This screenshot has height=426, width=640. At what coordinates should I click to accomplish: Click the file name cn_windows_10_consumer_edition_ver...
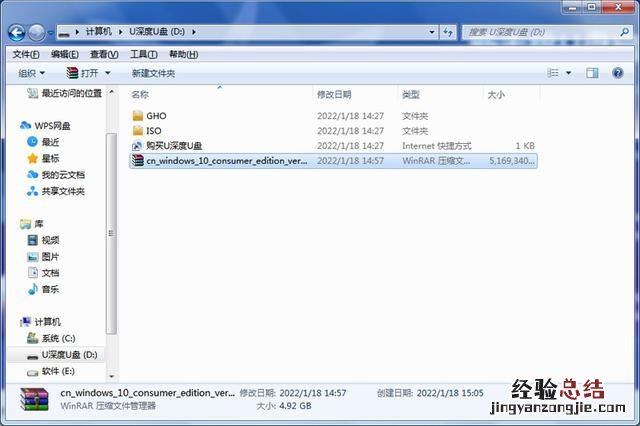[227, 161]
